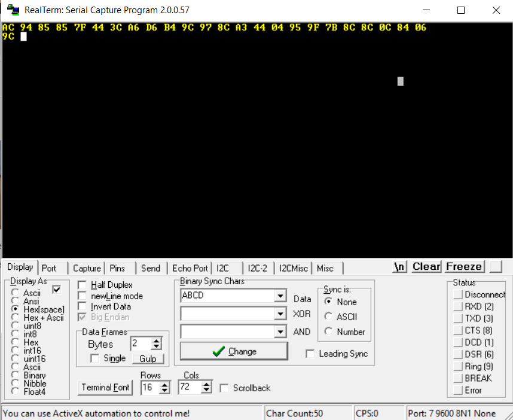The width and height of the screenshot is (513, 420).
Task: Enable Invert Data checkbox
Action: click(82, 306)
